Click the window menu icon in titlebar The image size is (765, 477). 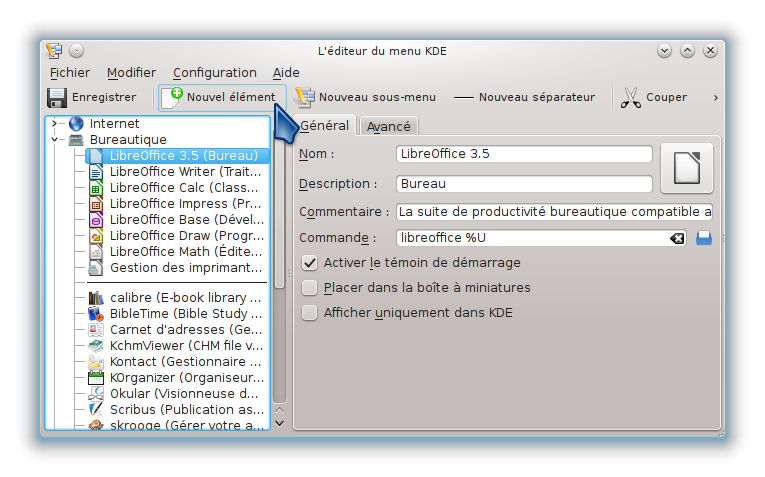(x=54, y=51)
